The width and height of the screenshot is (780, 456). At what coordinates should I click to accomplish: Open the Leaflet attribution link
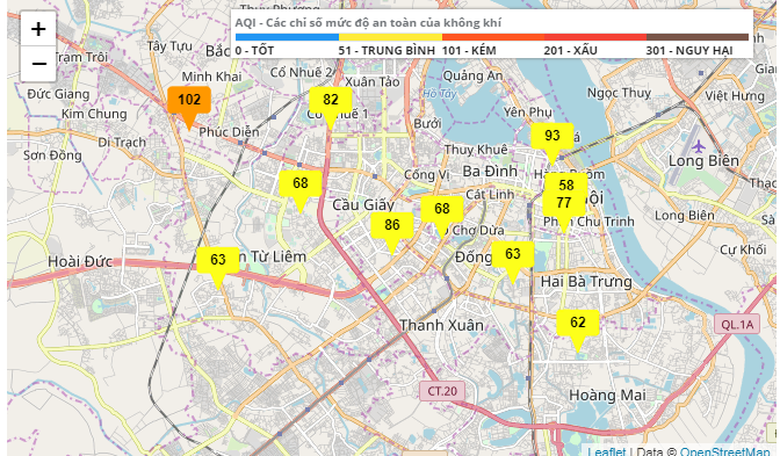(607, 451)
